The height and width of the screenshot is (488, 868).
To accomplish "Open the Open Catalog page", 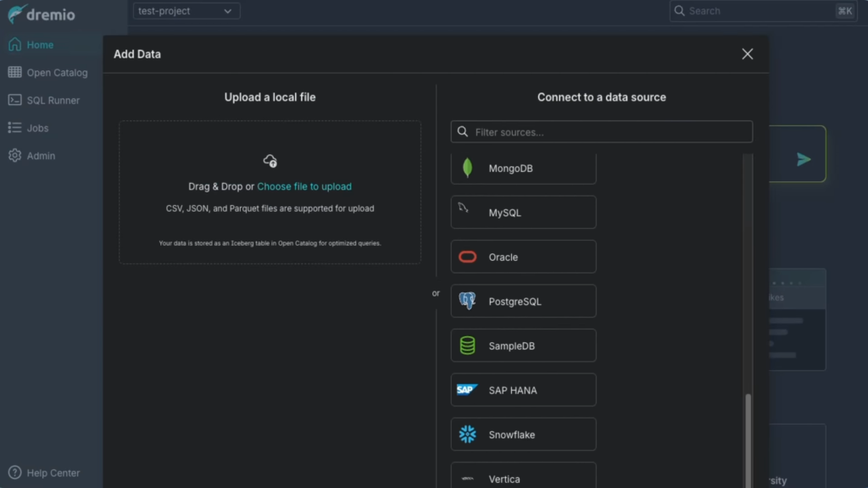I will pos(47,73).
